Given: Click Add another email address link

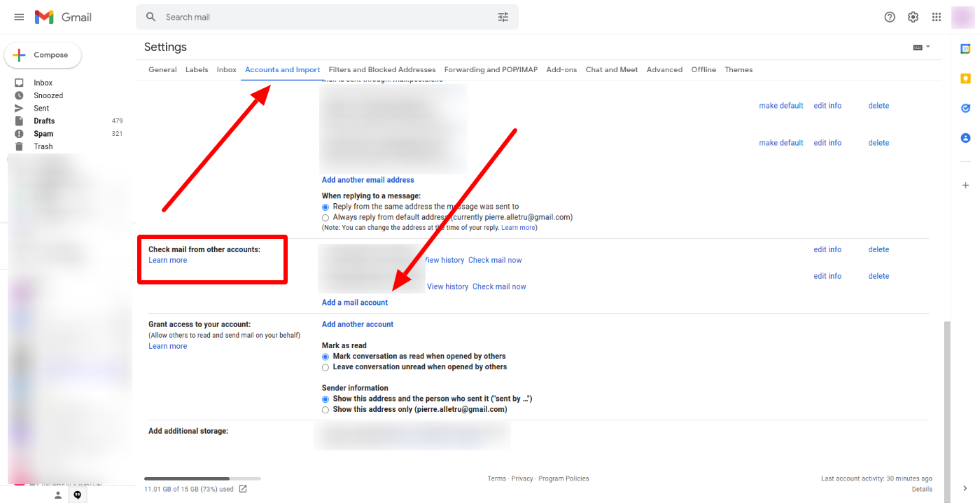Looking at the screenshot, I should (368, 180).
